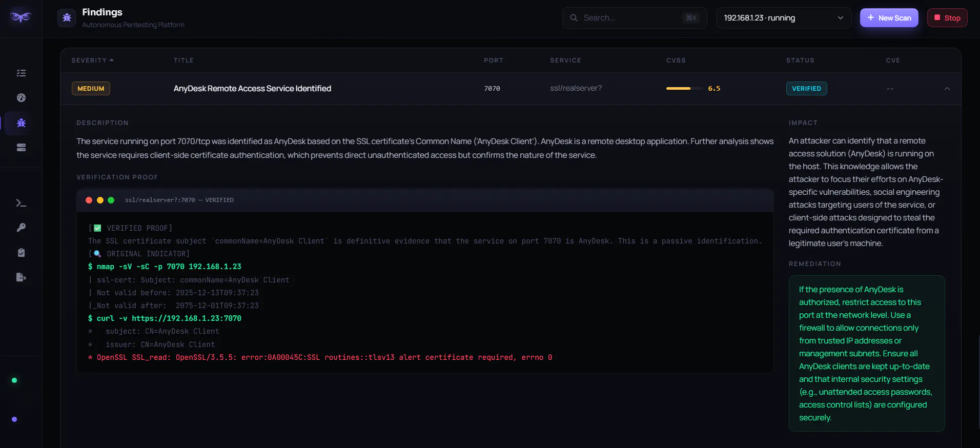This screenshot has height=448, width=980.
Task: Click the Not valid after date line
Action: click(x=174, y=306)
